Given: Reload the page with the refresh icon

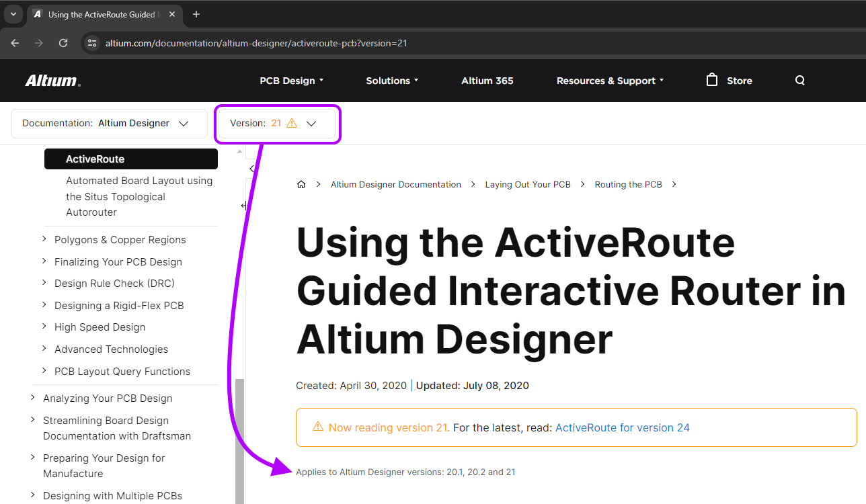Looking at the screenshot, I should [63, 43].
